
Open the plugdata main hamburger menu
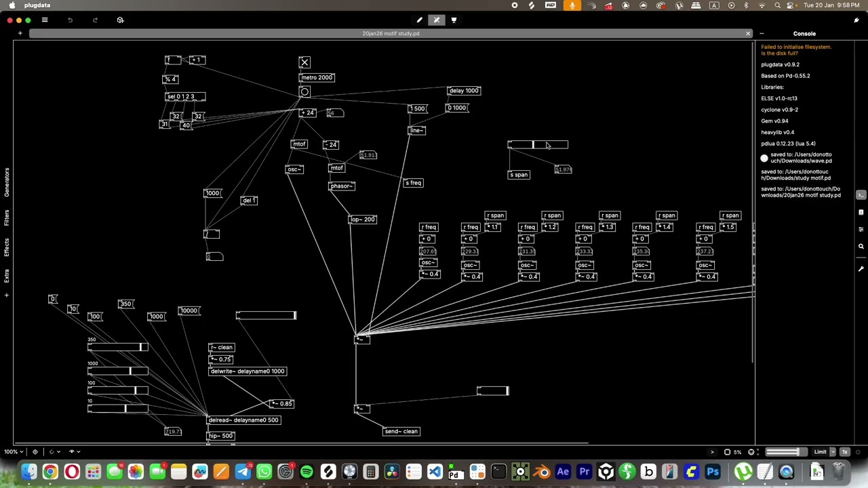[x=45, y=20]
